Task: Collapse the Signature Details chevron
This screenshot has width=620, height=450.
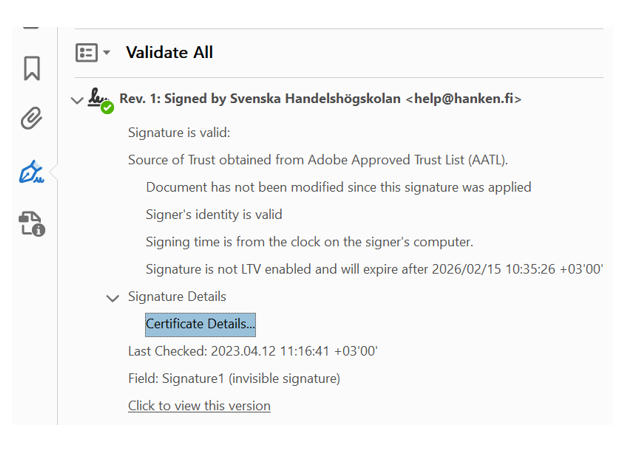Action: [x=113, y=297]
